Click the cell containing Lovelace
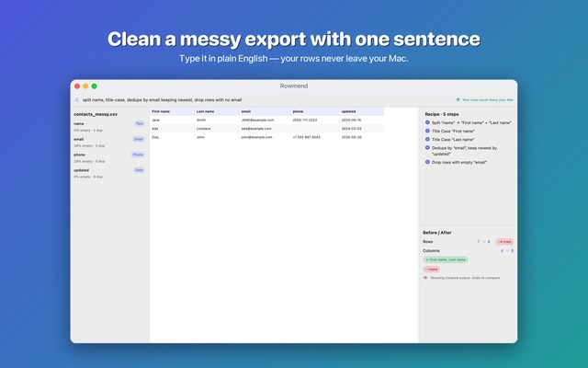 204,129
